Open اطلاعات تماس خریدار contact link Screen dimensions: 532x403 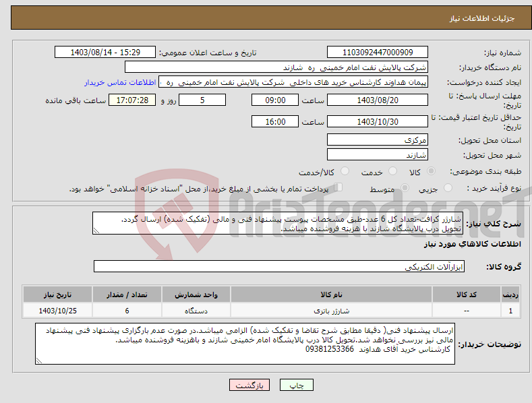click(x=120, y=82)
